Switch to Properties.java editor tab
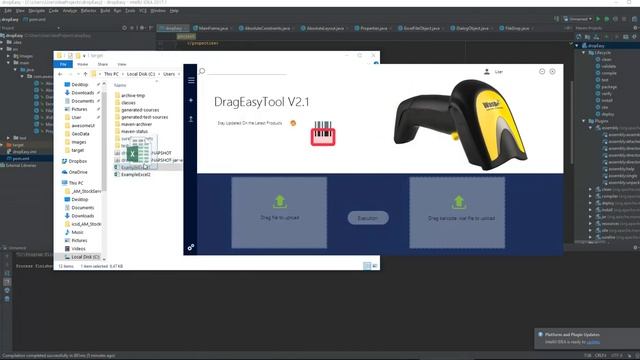Viewport: 640px width, 360px height. 371,28
